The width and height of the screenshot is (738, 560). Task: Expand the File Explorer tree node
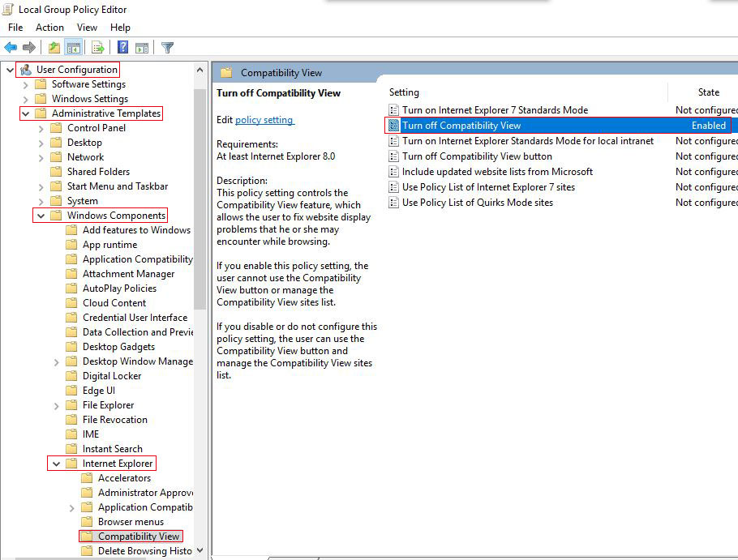(x=57, y=406)
